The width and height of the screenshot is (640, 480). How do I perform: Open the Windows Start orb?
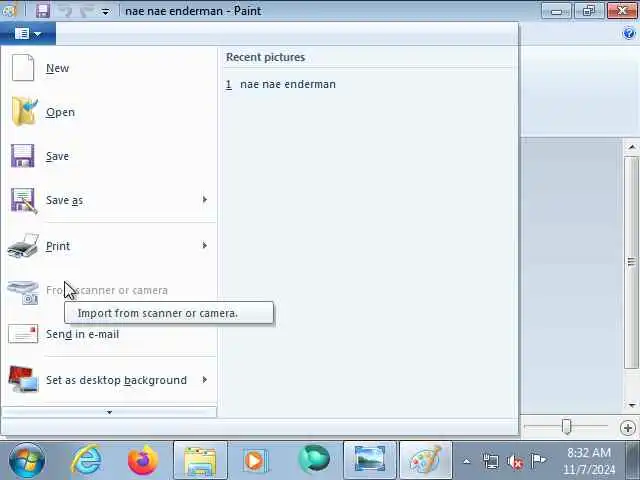point(27,460)
